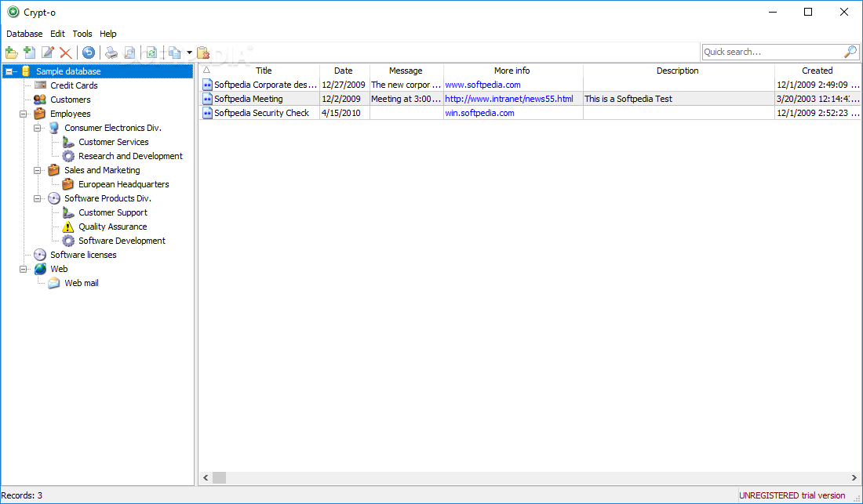This screenshot has width=863, height=504.
Task: Select Credit Cards in the tree
Action: (x=74, y=85)
